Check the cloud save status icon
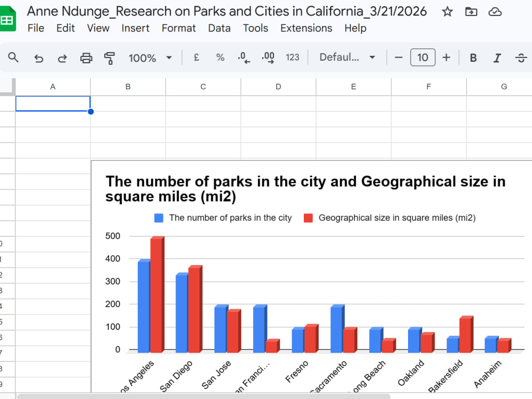Image resolution: width=532 pixels, height=399 pixels. [x=495, y=12]
